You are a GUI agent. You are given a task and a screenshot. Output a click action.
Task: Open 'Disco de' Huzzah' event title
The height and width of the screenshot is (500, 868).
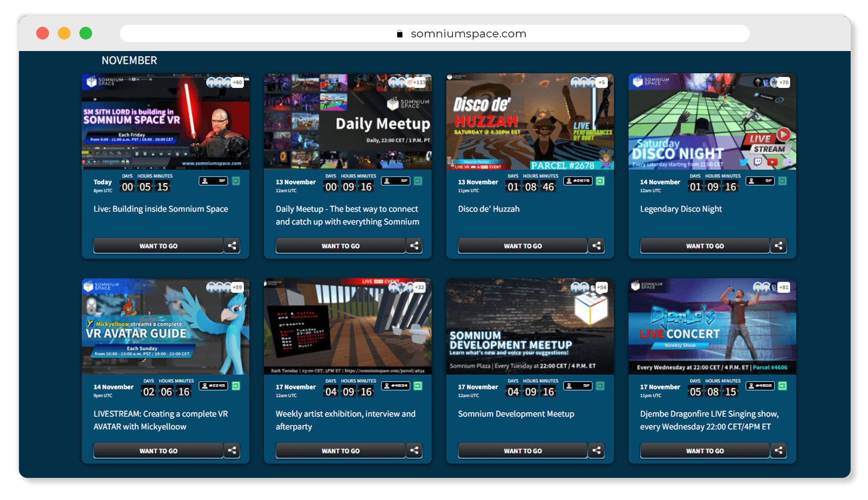(x=489, y=209)
